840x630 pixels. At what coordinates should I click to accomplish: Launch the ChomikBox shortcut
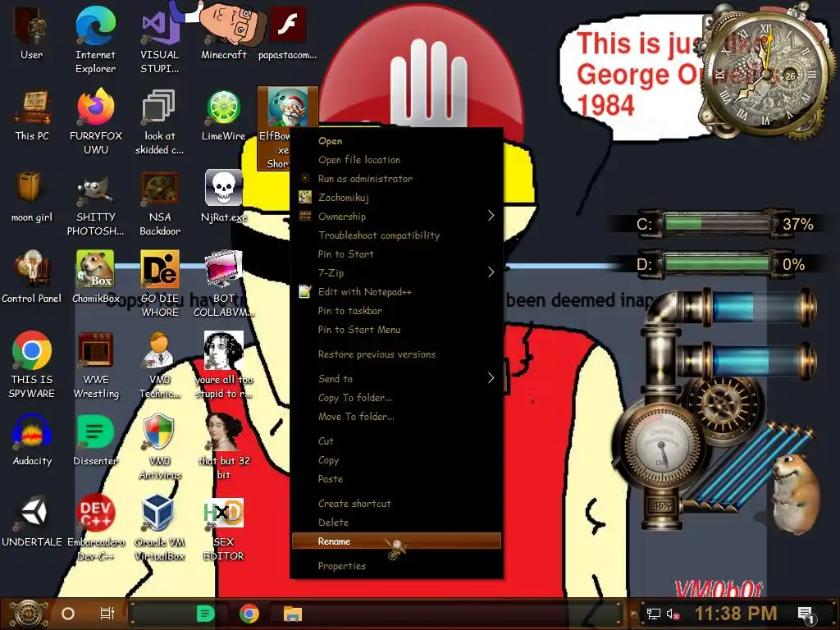click(x=95, y=277)
